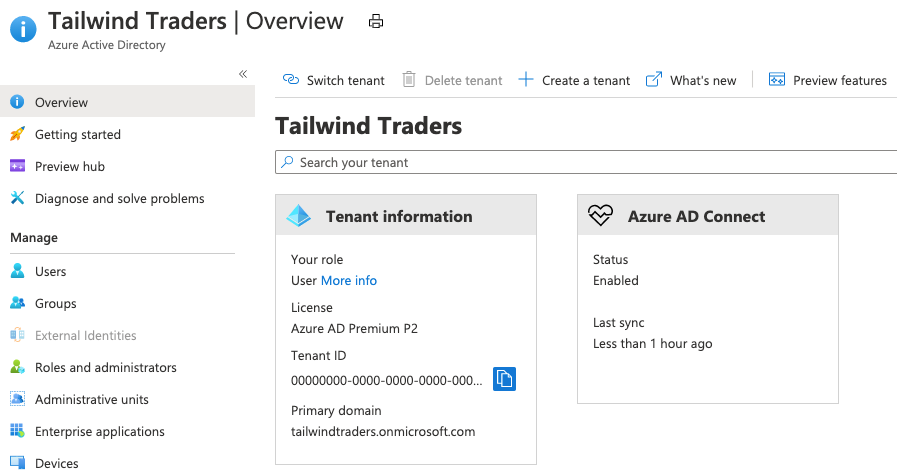The image size is (897, 475).
Task: Click the Azure AD Connect card header
Action: click(708, 215)
